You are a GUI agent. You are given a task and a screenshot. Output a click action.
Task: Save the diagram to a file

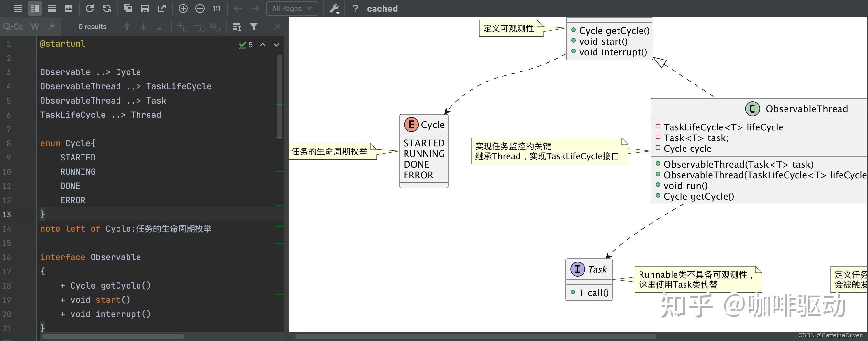[x=145, y=8]
